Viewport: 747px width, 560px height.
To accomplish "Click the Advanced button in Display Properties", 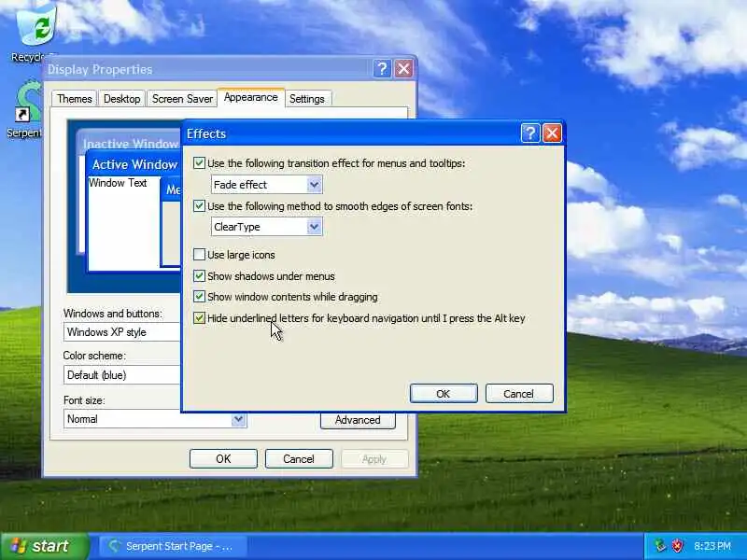I will pyautogui.click(x=358, y=420).
